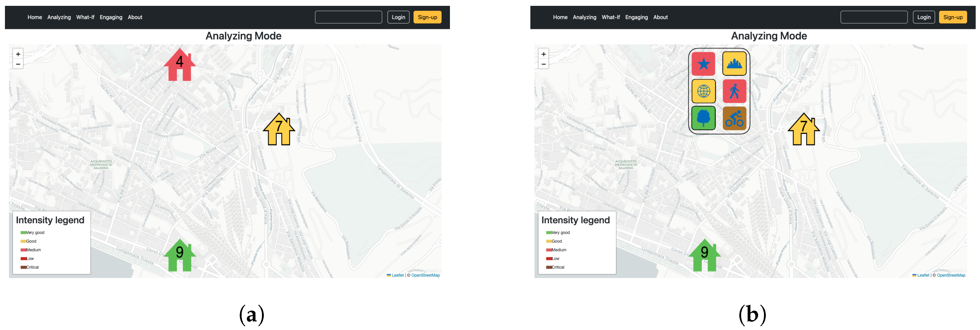Click yellow house marker 7 in panel (b)
The image size is (980, 330).
coord(803,130)
